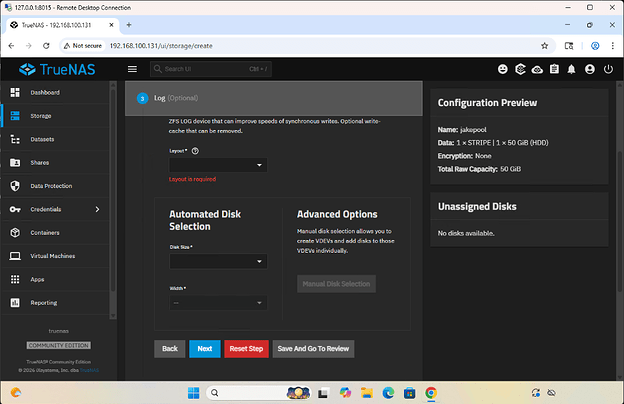The height and width of the screenshot is (404, 624).
Task: Open Storage in the sidebar
Action: tap(55, 116)
